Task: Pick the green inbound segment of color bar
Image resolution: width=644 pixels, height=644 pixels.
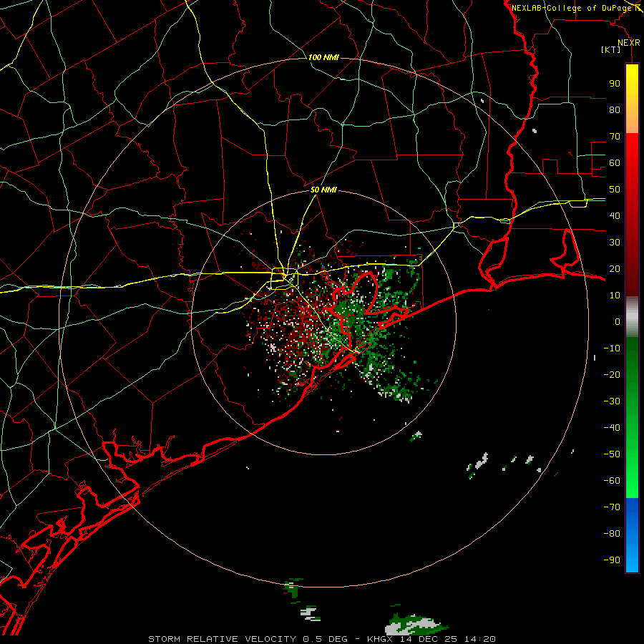Action: pos(632,418)
